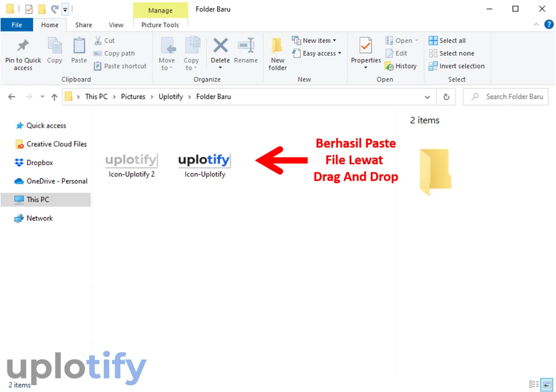556x392 pixels.
Task: Click Pictures in the address breadcrumb
Action: point(133,96)
